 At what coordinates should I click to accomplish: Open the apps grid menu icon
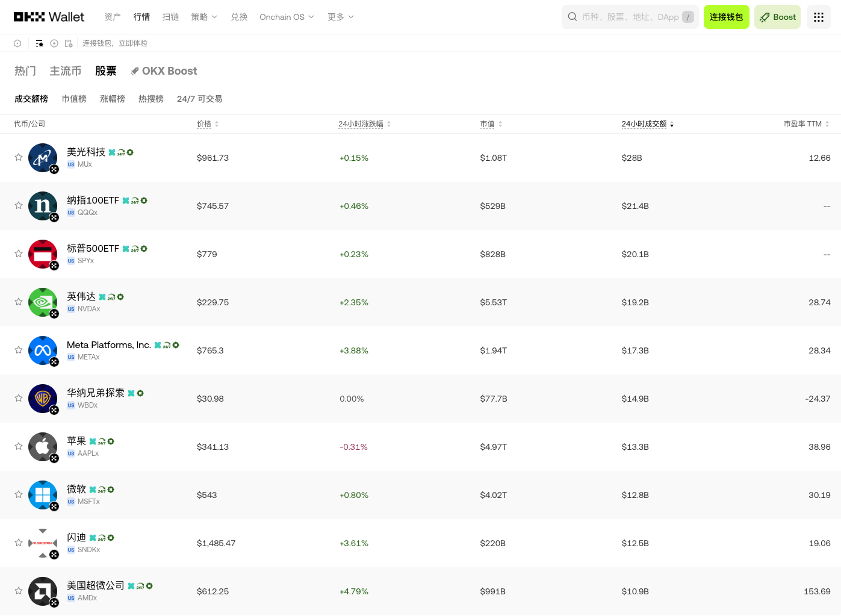818,17
